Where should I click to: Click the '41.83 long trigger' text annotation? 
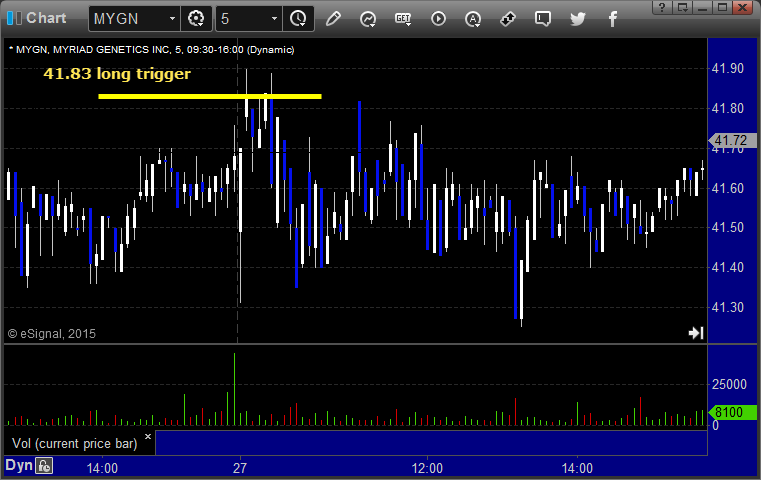pyautogui.click(x=117, y=74)
